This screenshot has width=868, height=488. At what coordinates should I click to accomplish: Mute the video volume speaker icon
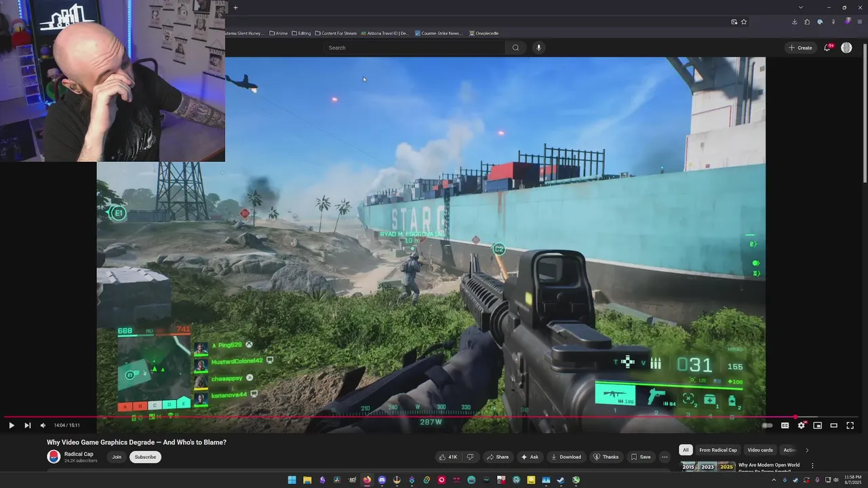[43, 426]
